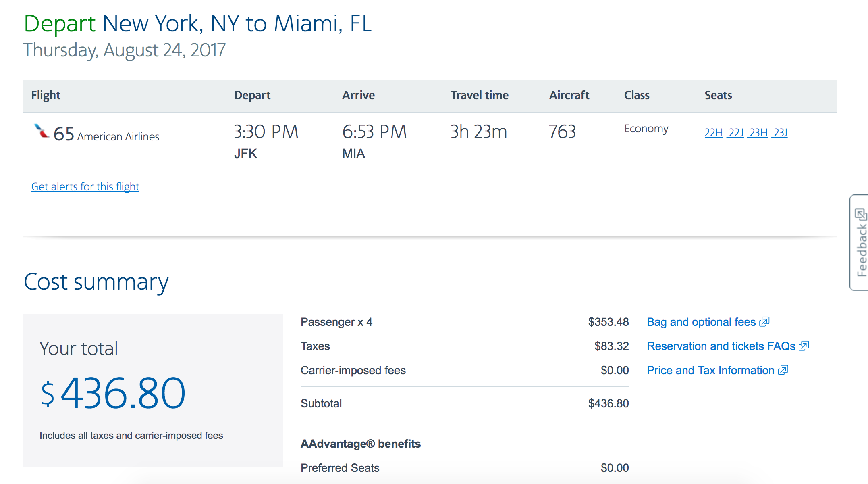Click the $436.80 total amount
The width and height of the screenshot is (868, 484).
[113, 393]
